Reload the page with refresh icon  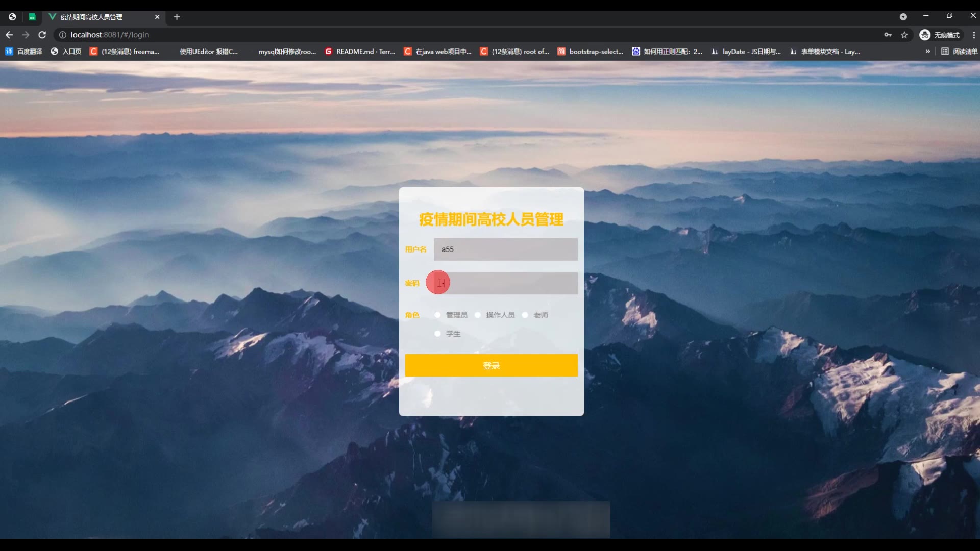pos(42,35)
